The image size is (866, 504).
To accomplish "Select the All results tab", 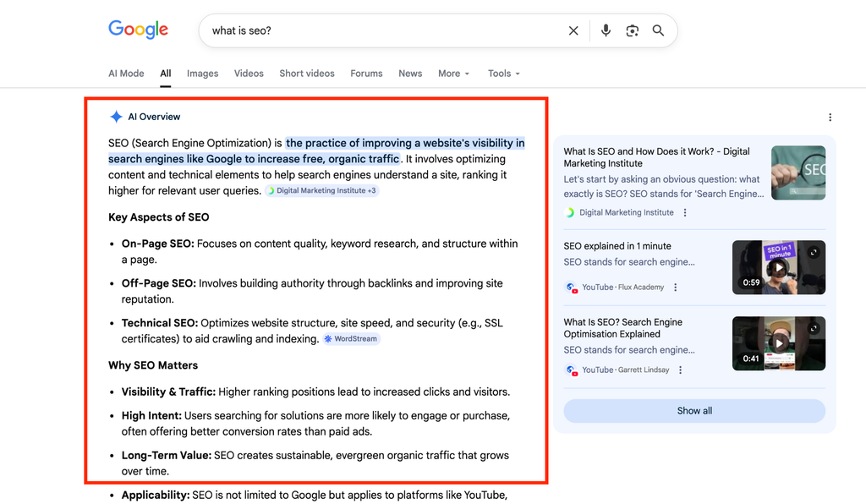I will pos(166,74).
